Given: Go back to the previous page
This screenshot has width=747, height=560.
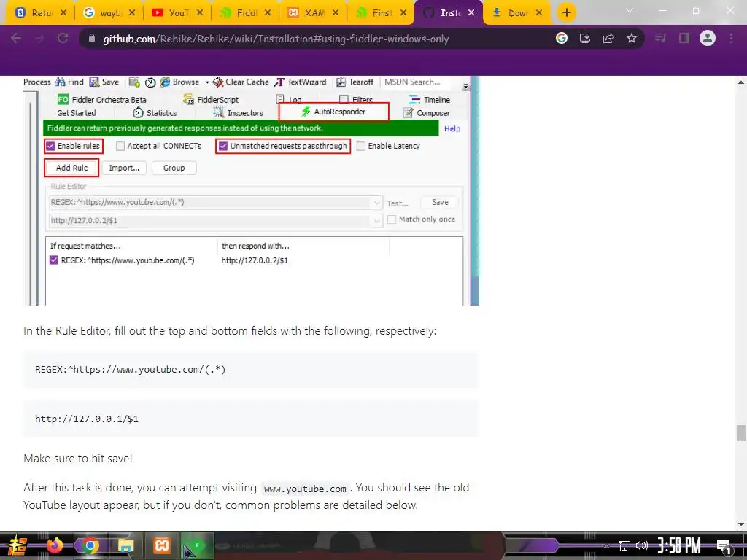Looking at the screenshot, I should tap(16, 38).
